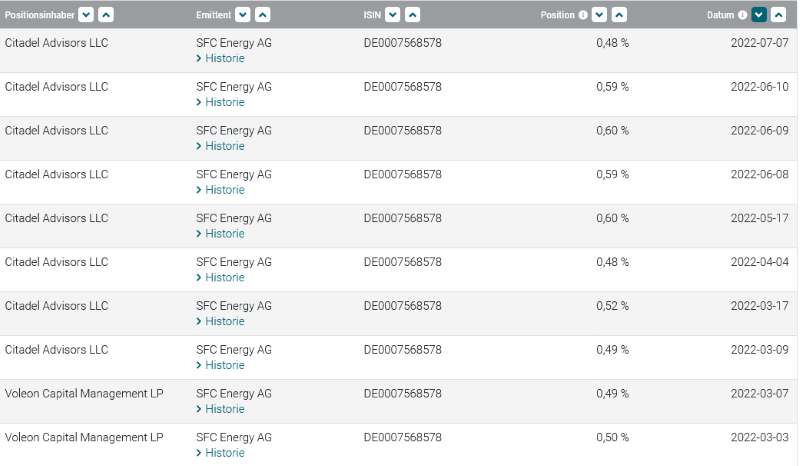Image resolution: width=800 pixels, height=466 pixels.
Task: Click the up-arrow sort button for Datum
Action: click(x=780, y=14)
